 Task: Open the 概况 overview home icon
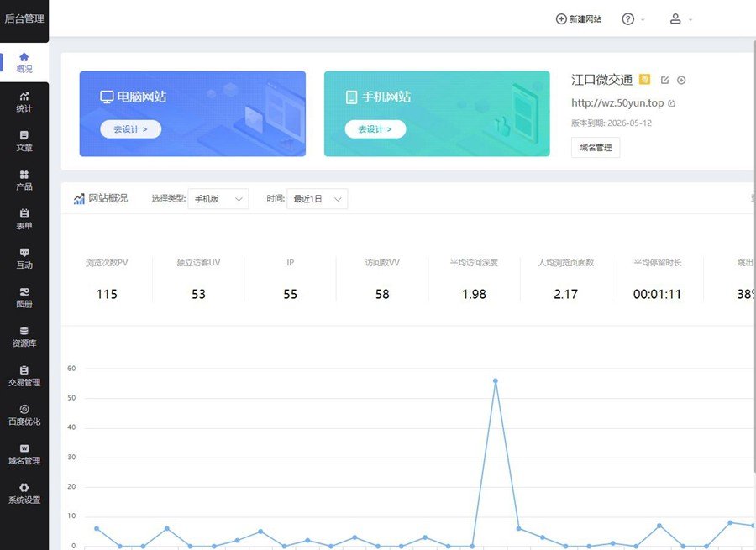[24, 57]
